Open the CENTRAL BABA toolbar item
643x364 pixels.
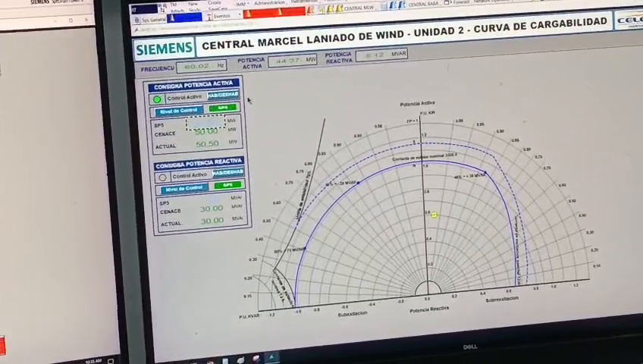tap(423, 5)
